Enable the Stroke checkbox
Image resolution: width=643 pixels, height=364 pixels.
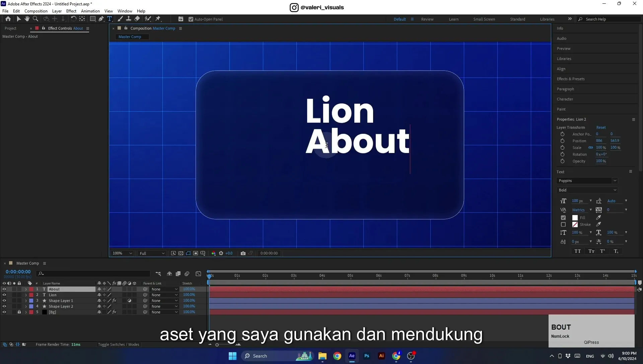click(x=563, y=224)
